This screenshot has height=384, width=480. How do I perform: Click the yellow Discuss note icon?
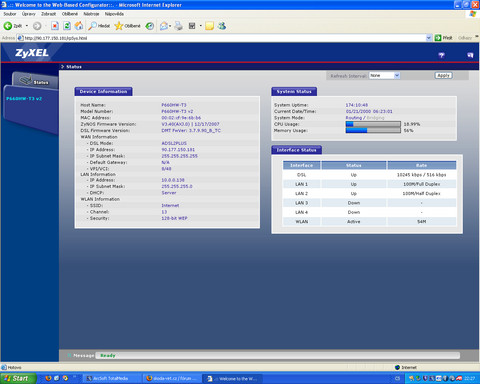[209, 26]
